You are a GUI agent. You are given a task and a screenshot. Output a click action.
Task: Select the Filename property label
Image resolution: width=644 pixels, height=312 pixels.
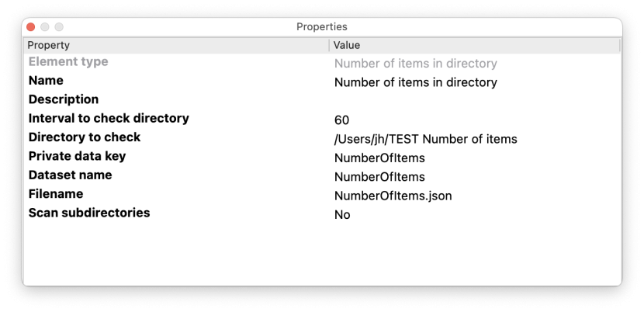click(x=56, y=194)
